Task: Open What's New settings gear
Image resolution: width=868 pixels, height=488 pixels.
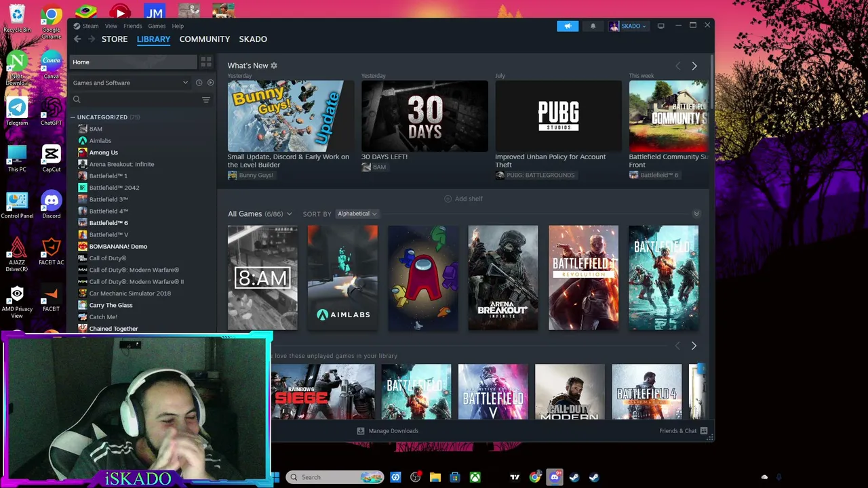Action: tap(274, 66)
